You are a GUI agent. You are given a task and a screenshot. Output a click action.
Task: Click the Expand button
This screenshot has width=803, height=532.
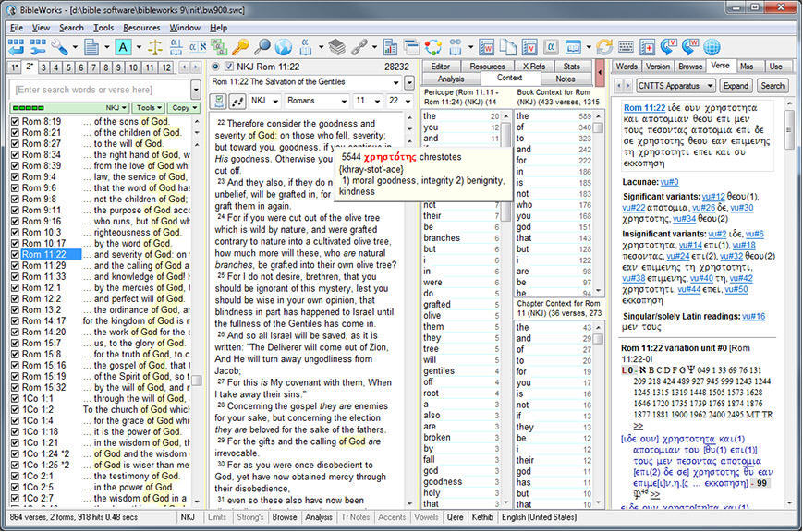coord(736,85)
